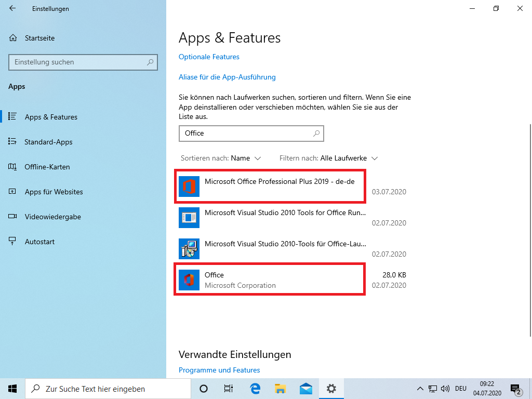Select the Apps für Websites icon

click(12, 191)
